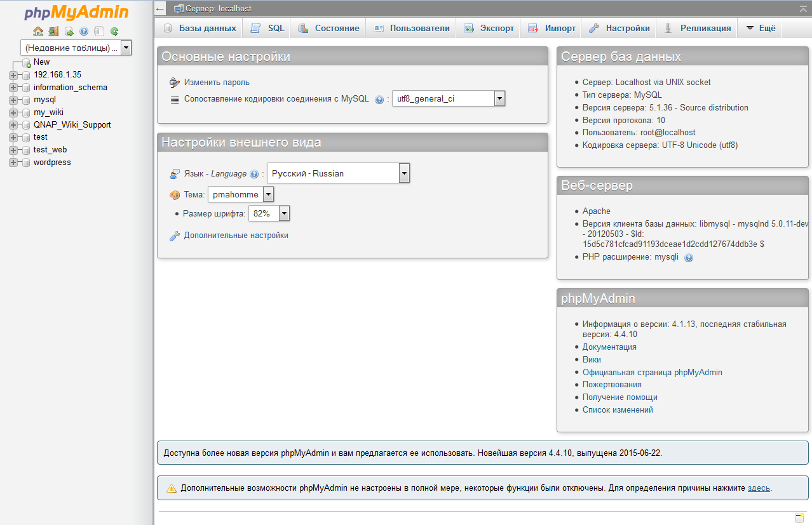Open the utf8_general_ci collation dropdown

tap(449, 98)
